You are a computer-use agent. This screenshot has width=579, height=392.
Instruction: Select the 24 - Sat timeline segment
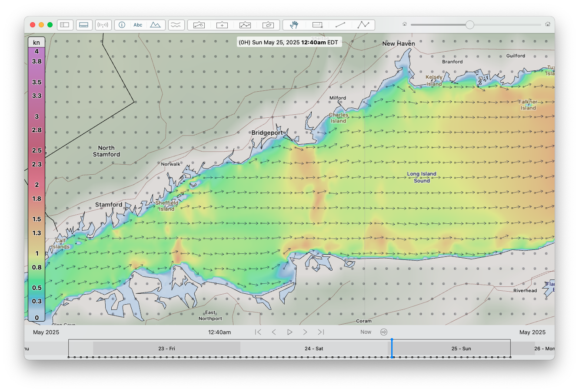click(314, 349)
